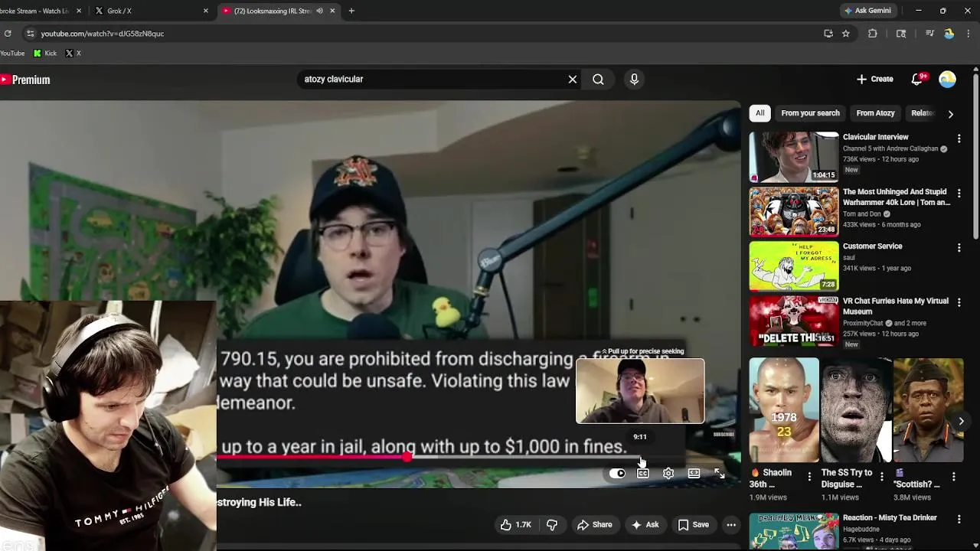This screenshot has width=980, height=551.
Task: Open 'VR Chat Furries Hate My Virtual Museum' title
Action: click(x=895, y=306)
